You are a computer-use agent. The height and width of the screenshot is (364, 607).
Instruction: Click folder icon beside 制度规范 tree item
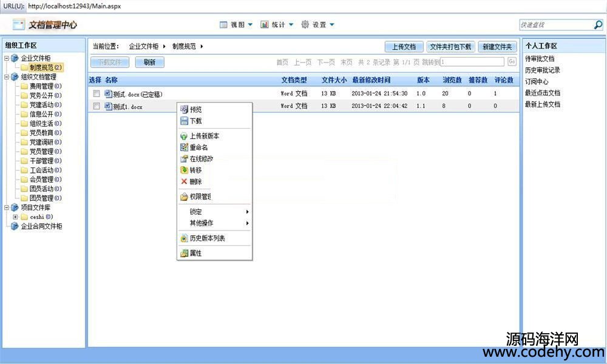pyautogui.click(x=24, y=67)
